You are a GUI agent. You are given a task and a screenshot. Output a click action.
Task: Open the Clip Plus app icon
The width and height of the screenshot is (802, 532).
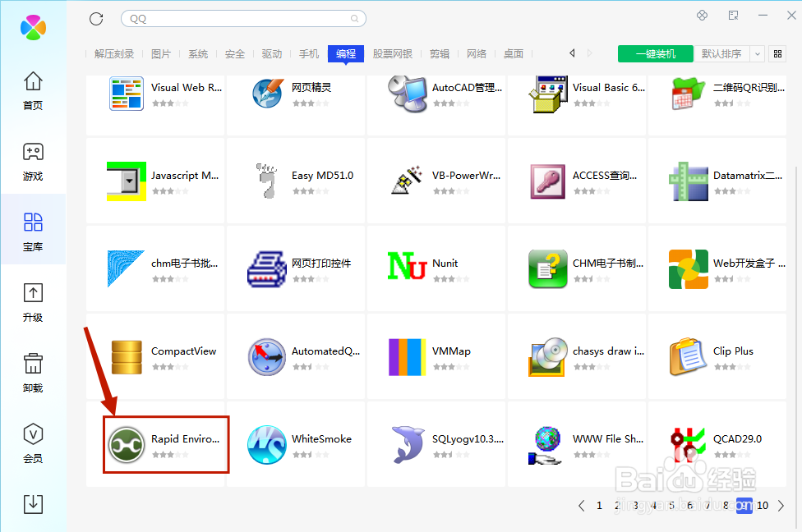click(689, 357)
